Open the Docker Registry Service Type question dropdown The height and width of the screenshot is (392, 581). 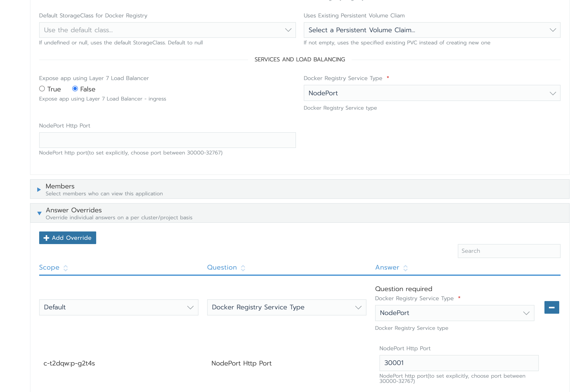287,307
